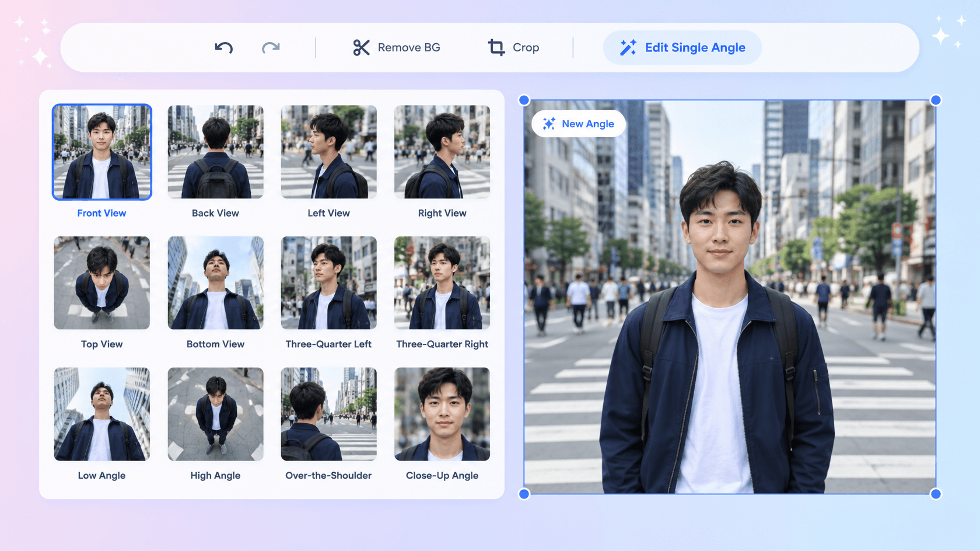
Task: Choose the Crop label in toolbar
Action: point(526,47)
